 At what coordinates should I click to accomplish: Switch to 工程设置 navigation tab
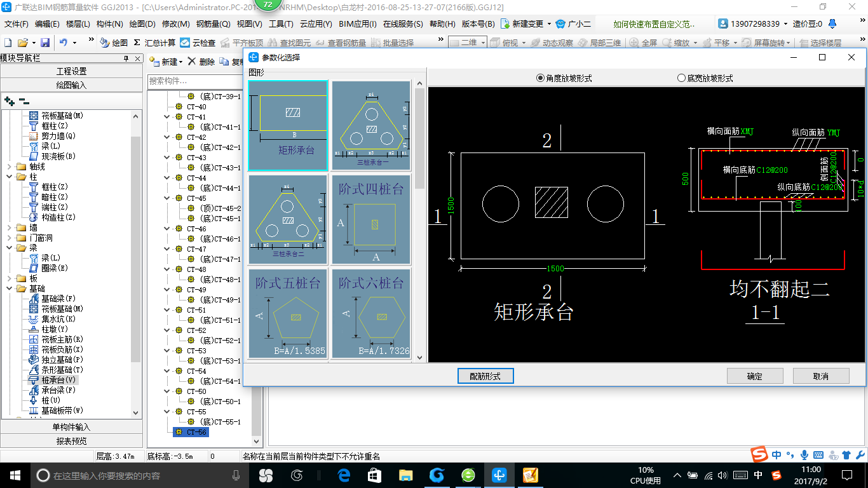point(71,71)
